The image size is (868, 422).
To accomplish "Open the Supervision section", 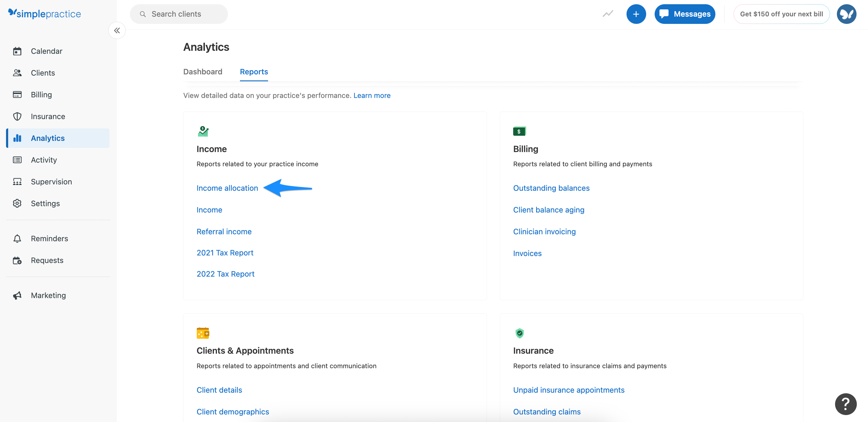I will click(51, 181).
